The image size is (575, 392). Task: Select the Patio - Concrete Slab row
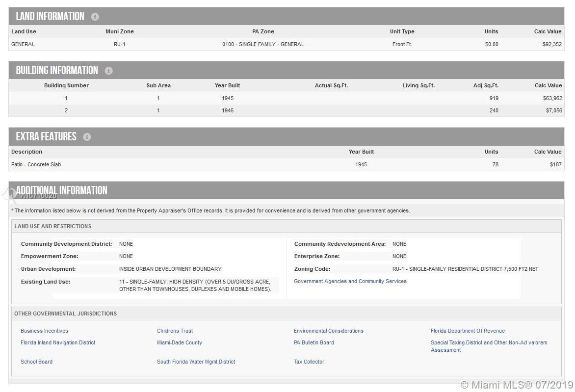tap(36, 165)
